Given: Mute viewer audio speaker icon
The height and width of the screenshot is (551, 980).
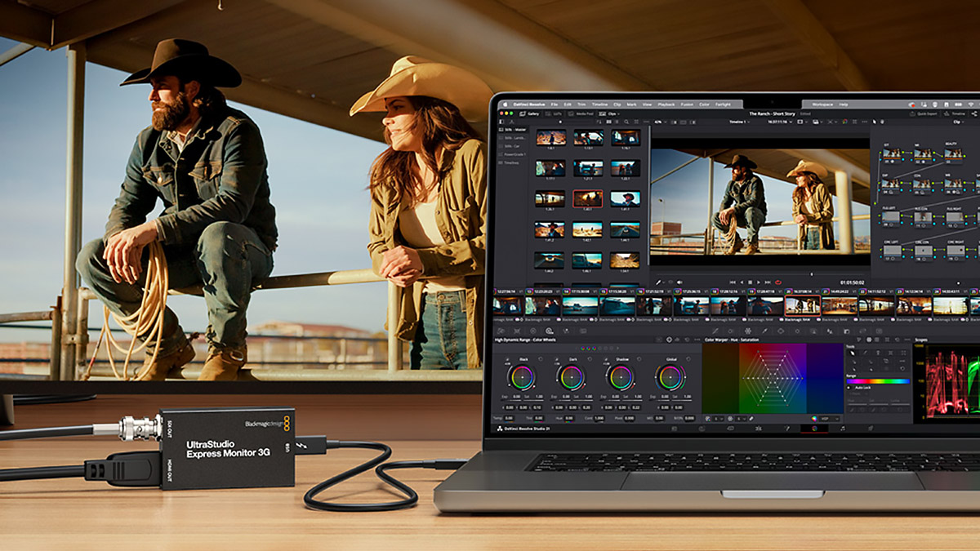Looking at the screenshot, I should [x=679, y=282].
